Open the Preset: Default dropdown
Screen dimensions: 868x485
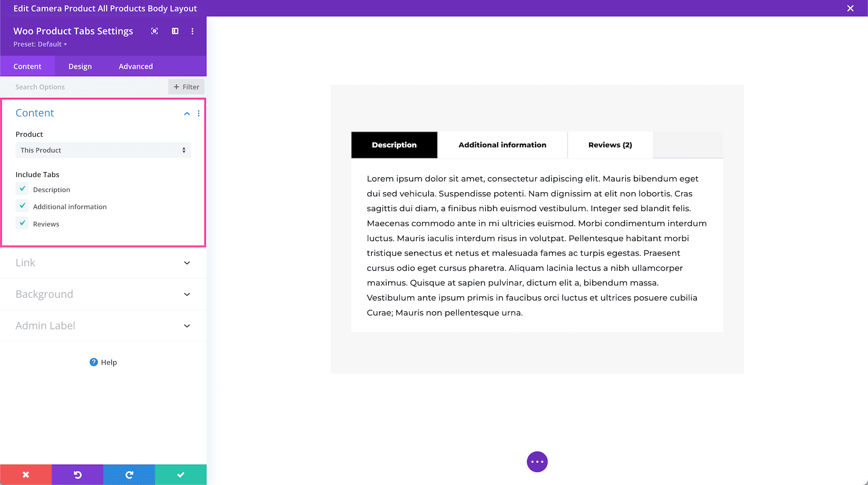click(x=40, y=44)
